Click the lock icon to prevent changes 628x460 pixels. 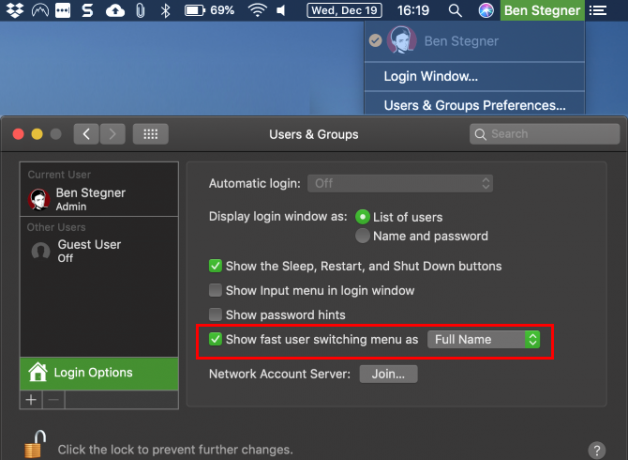35,444
